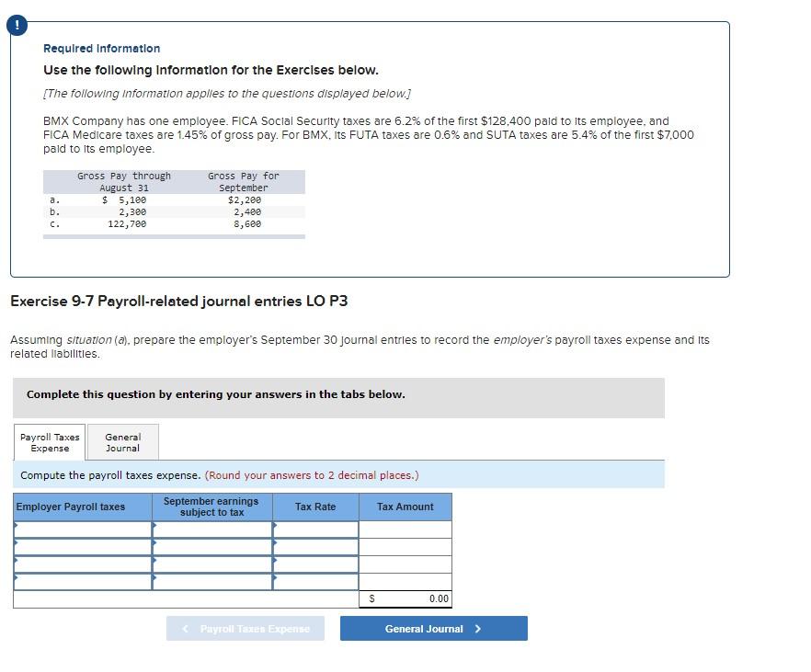Switch to the General Journal tab
811x672 pixels.
pyautogui.click(x=122, y=442)
